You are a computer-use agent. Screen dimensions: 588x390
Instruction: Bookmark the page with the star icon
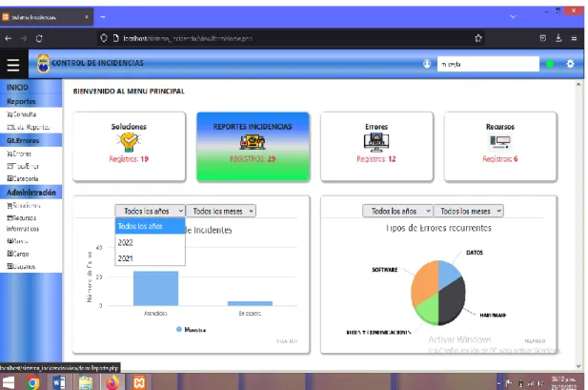point(478,38)
